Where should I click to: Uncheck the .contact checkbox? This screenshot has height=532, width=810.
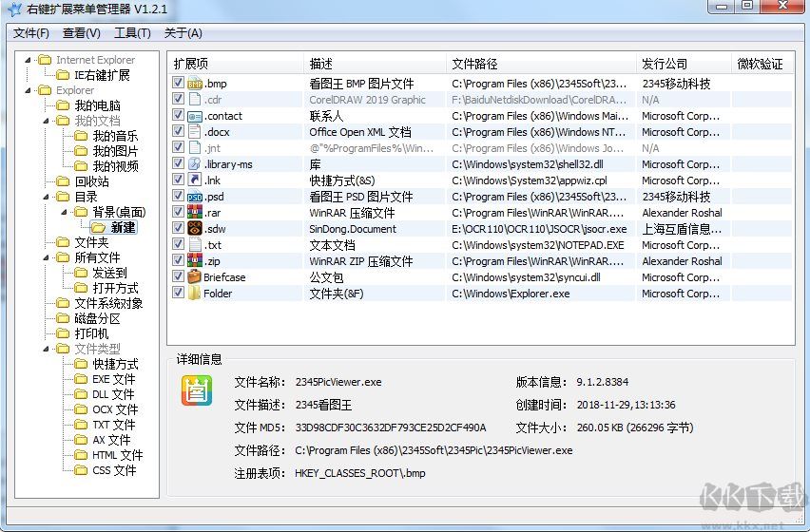point(178,115)
